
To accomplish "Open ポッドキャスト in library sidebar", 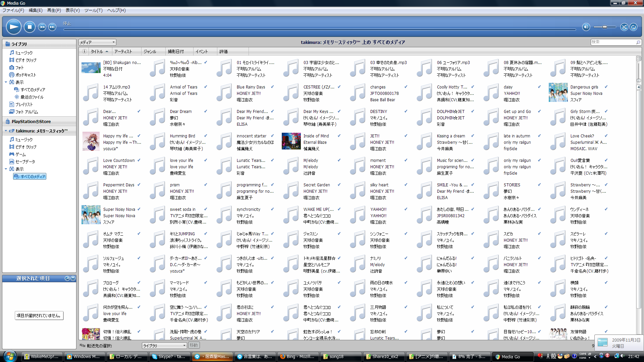I will (x=22, y=75).
